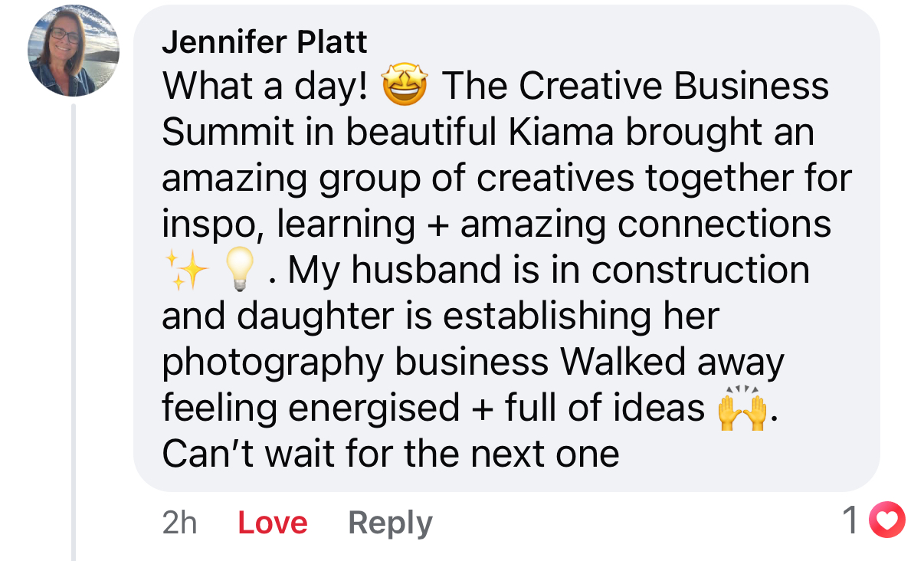Click the sparkles emoji
Image resolution: width=924 pixels, height=561 pixels.
pyautogui.click(x=186, y=271)
